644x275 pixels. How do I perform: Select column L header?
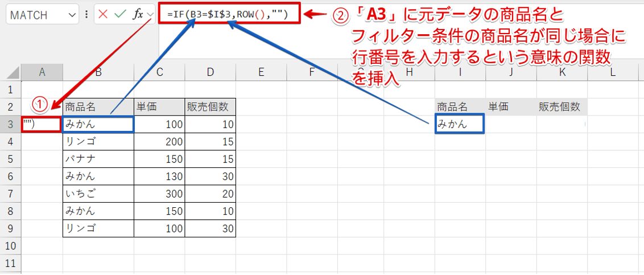click(613, 72)
